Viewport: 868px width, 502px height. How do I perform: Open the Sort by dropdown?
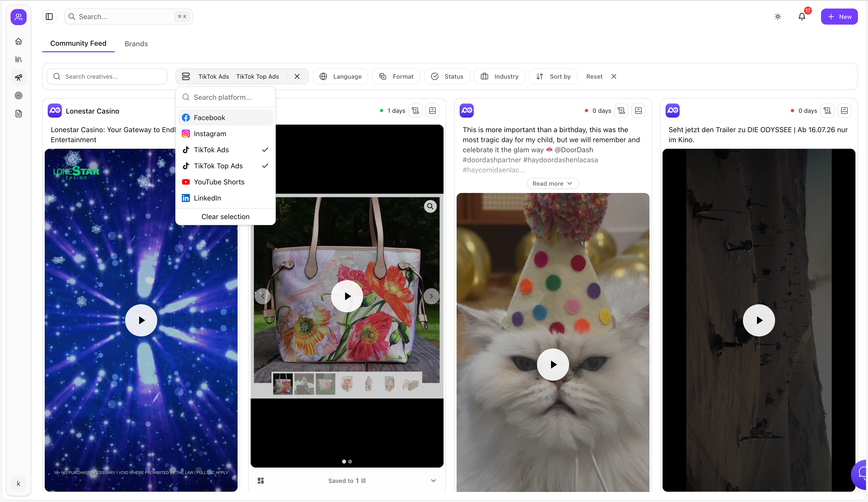[553, 76]
